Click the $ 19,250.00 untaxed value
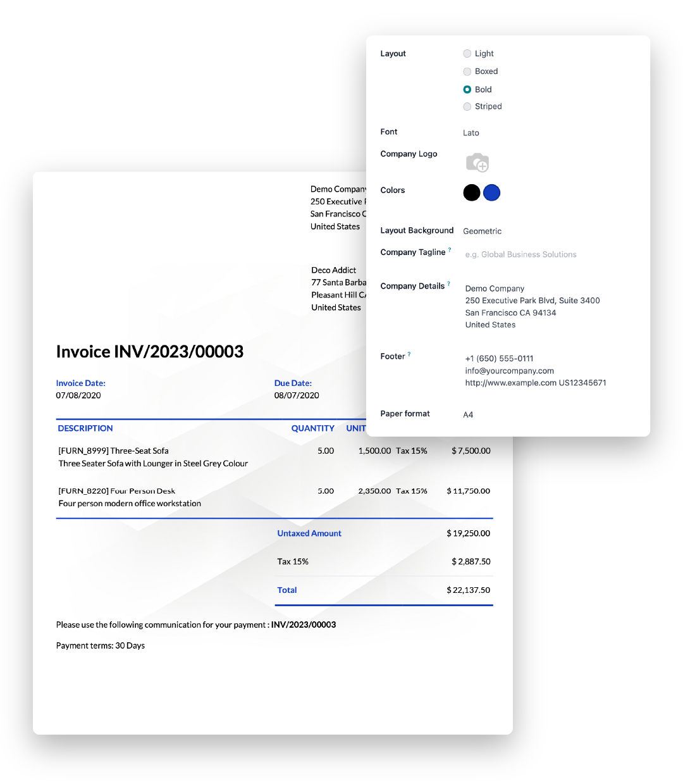683x784 pixels. point(469,533)
